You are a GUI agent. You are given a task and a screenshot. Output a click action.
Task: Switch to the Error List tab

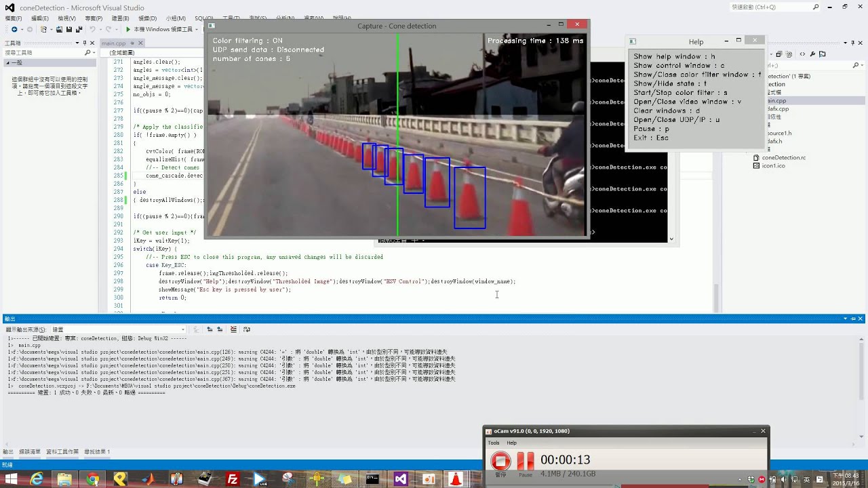click(30, 451)
